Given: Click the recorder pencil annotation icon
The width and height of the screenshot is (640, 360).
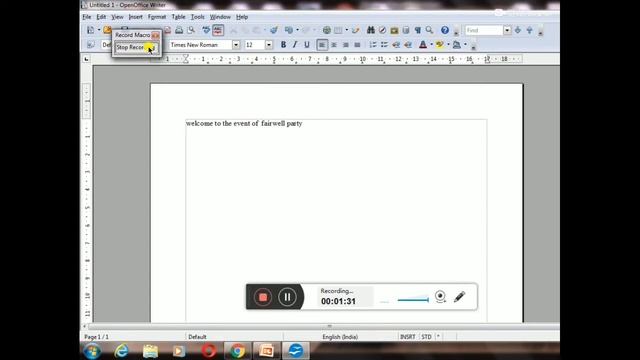Looking at the screenshot, I should tap(460, 297).
